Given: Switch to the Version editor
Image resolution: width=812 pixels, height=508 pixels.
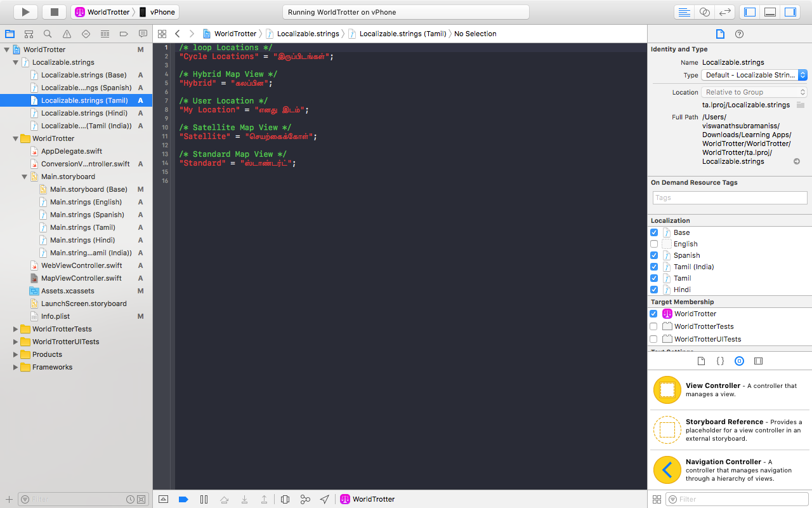Looking at the screenshot, I should click(724, 12).
